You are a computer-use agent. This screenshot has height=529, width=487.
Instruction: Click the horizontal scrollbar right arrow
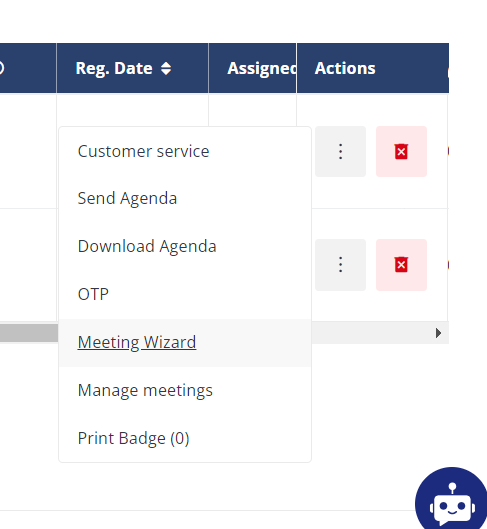[438, 333]
